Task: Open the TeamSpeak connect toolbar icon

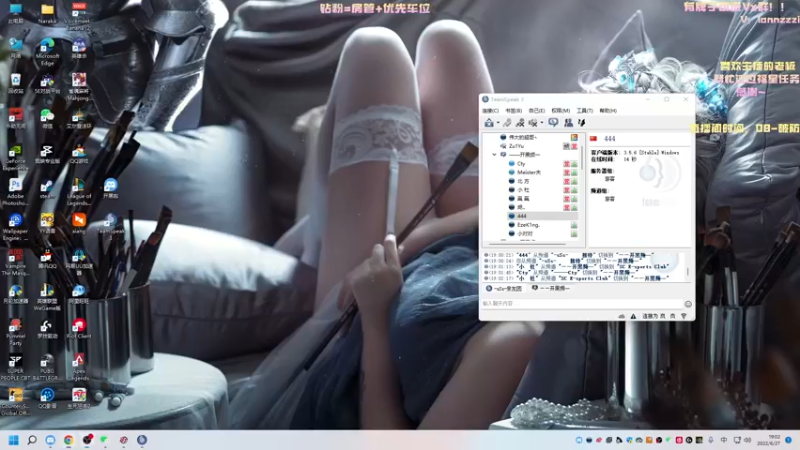Action: point(489,122)
